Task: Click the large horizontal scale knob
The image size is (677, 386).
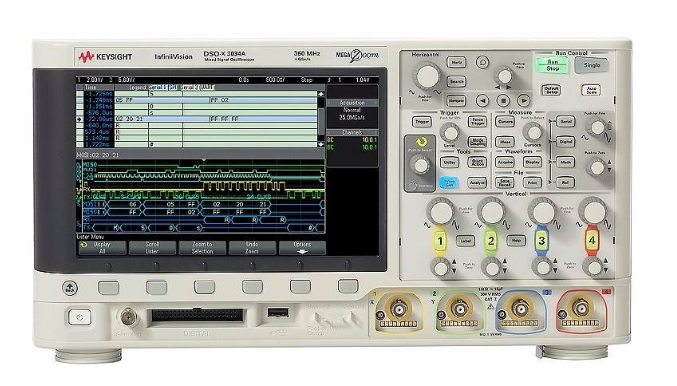Action: 427,76
